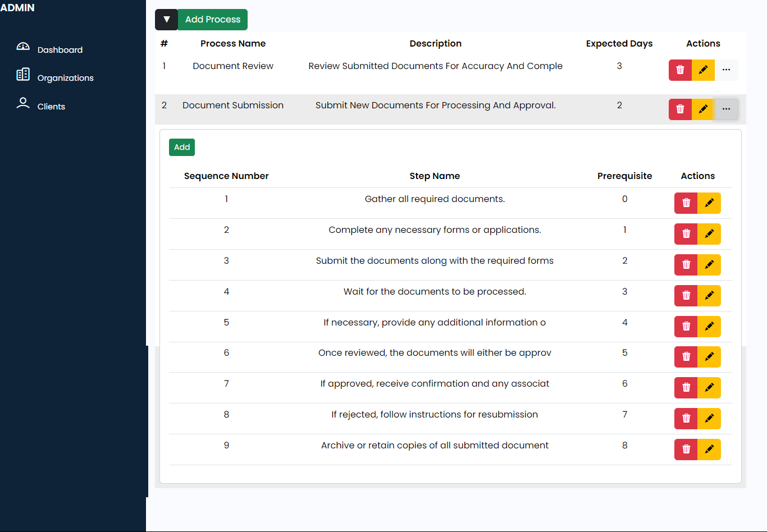Delete step 'Wait for the documents'

(x=686, y=296)
